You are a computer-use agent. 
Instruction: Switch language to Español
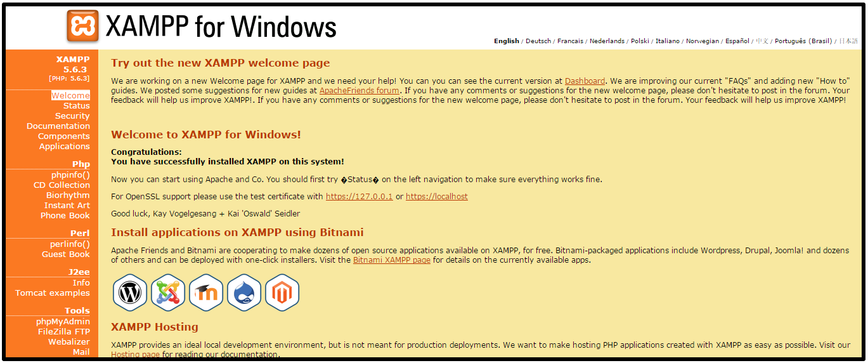[x=737, y=41]
